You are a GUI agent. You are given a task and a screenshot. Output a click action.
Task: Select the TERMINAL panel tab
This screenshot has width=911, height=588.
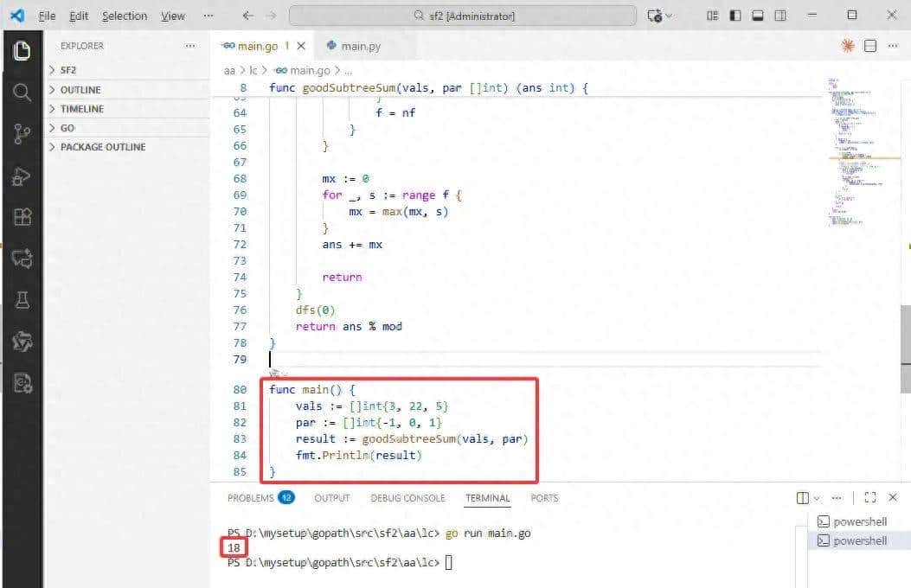click(x=487, y=498)
